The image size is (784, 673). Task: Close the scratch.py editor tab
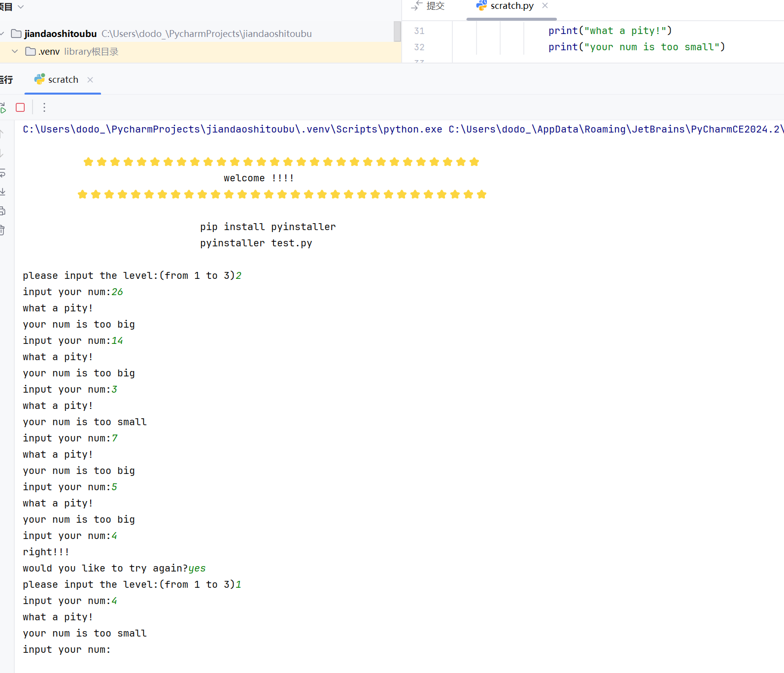click(x=545, y=6)
